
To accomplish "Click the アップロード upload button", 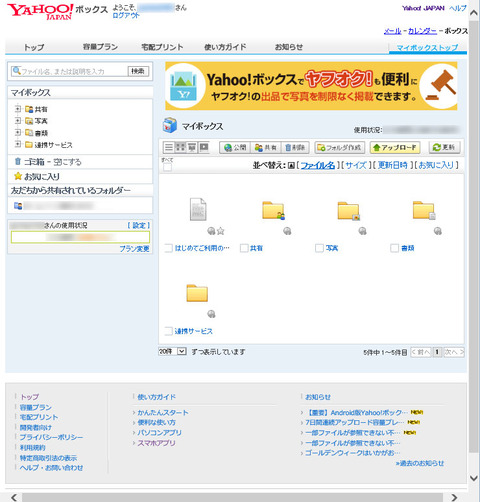I will point(395,147).
